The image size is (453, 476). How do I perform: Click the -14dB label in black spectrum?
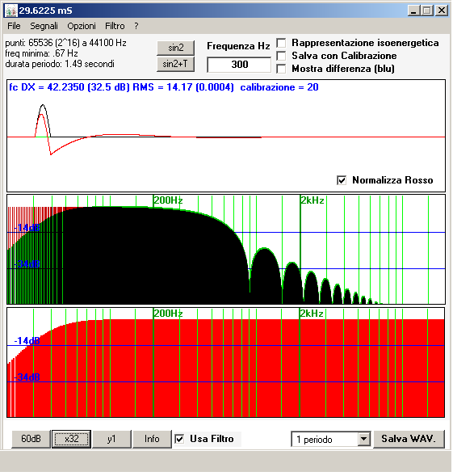click(x=27, y=228)
